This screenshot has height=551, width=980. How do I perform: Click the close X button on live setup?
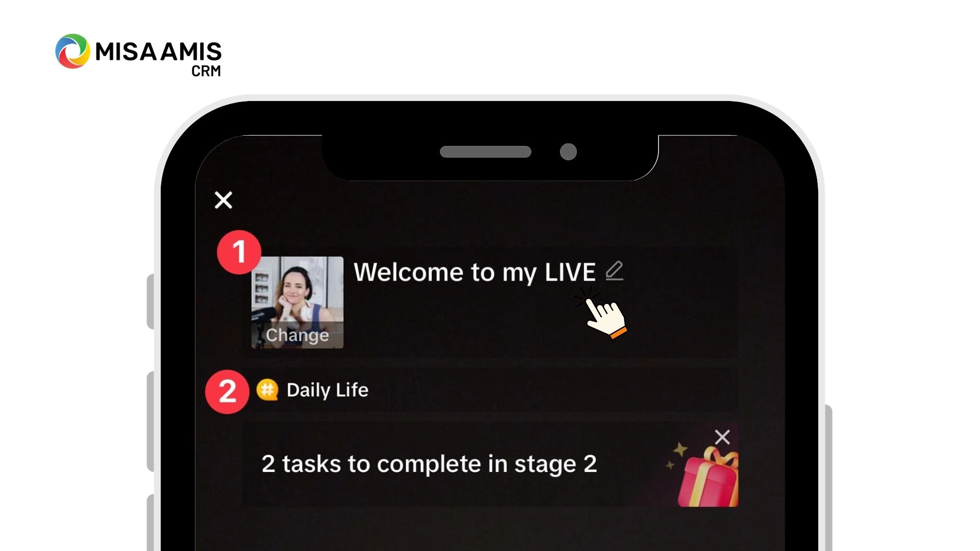click(224, 200)
